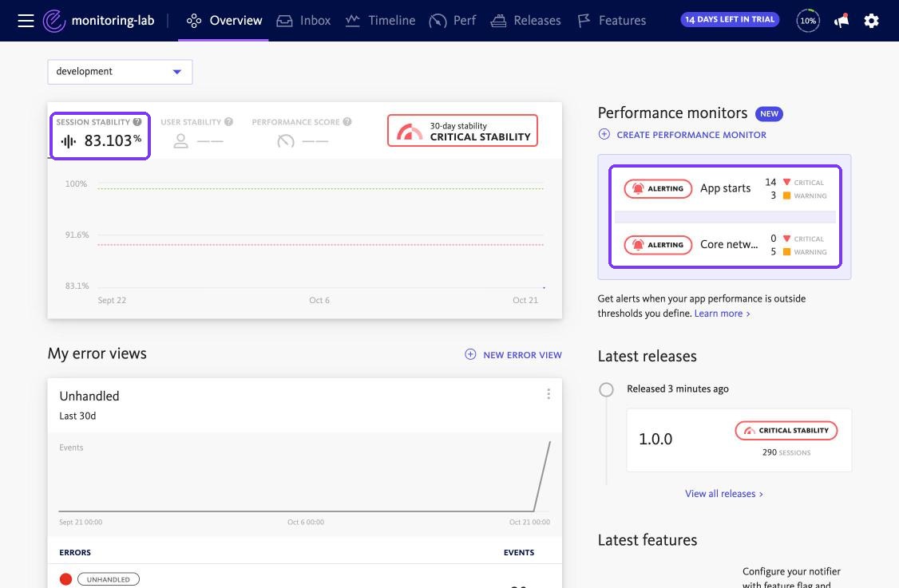This screenshot has width=899, height=588.
Task: Click the ERRORS column header
Action: point(75,552)
